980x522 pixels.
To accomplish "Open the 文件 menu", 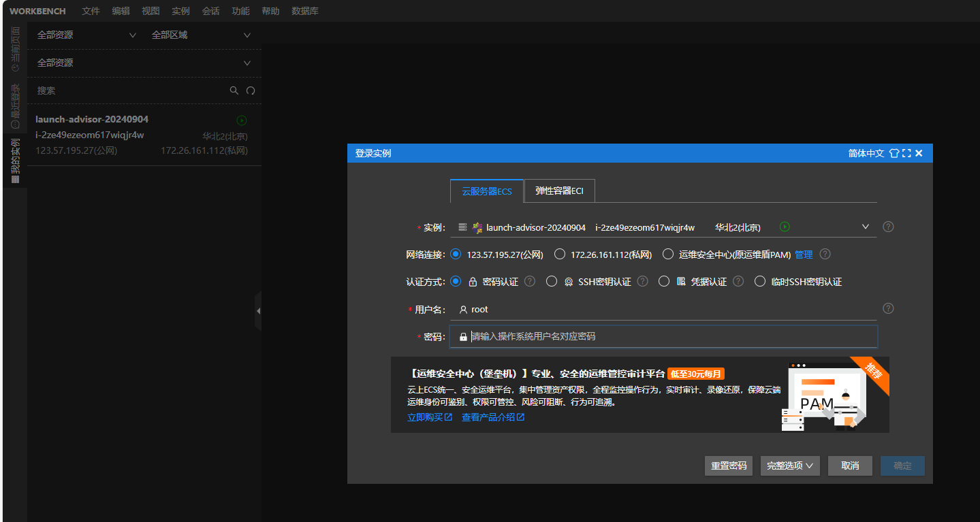I will pyautogui.click(x=91, y=11).
